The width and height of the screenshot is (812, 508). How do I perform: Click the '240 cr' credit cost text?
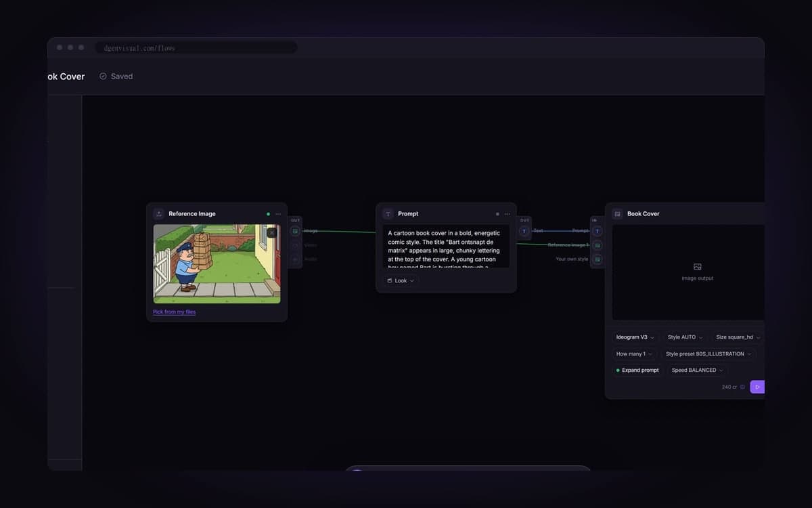[x=729, y=387]
